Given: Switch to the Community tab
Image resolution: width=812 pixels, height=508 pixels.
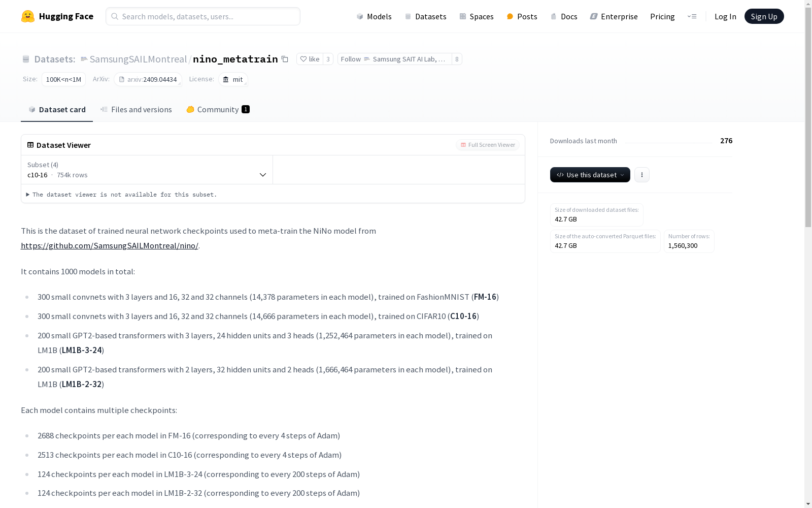Looking at the screenshot, I should pyautogui.click(x=218, y=109).
